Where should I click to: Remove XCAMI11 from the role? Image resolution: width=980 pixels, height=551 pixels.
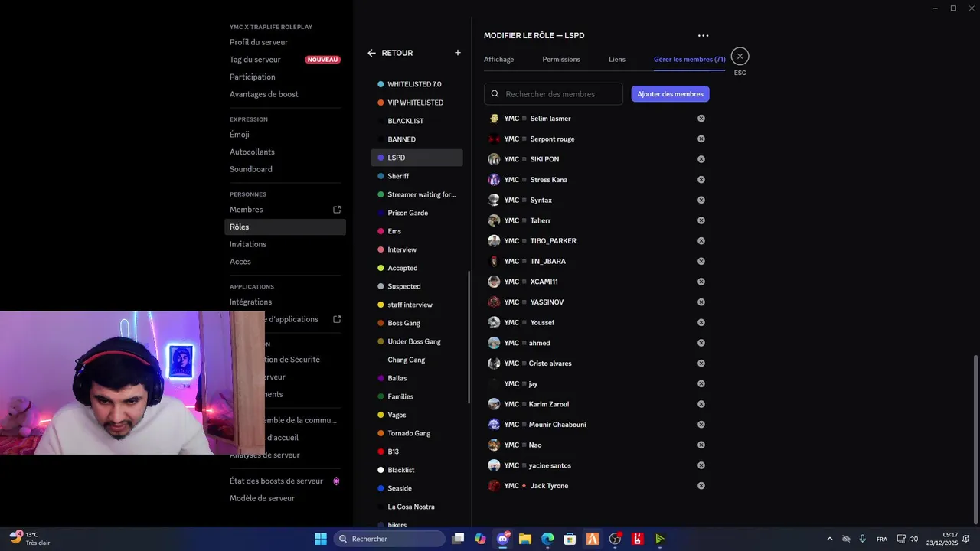(x=701, y=282)
